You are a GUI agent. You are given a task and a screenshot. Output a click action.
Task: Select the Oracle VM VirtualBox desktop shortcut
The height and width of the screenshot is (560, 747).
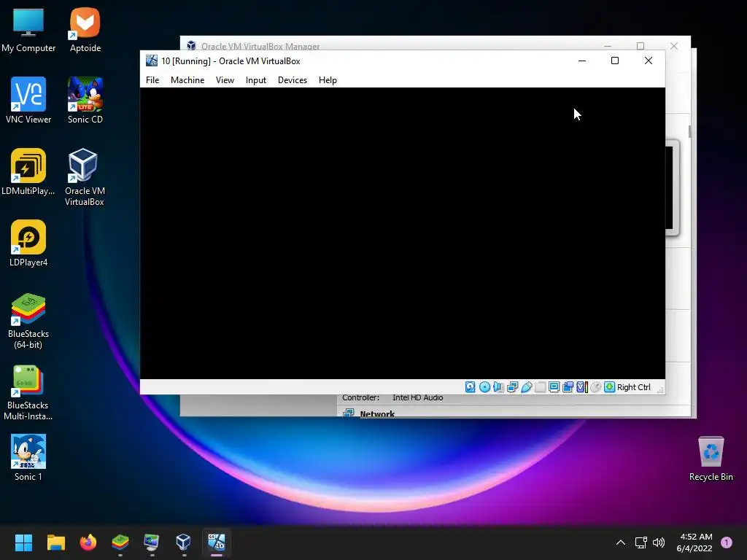coord(85,178)
